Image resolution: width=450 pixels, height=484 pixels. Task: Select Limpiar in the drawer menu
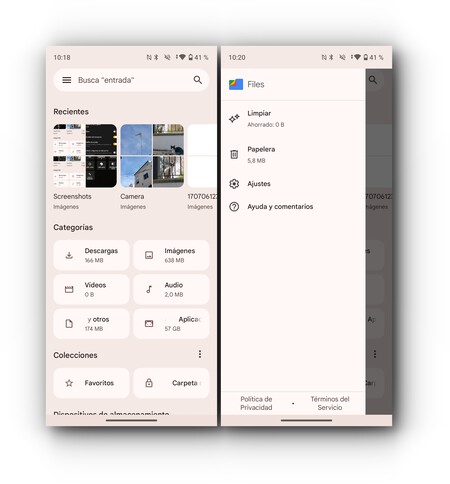(293, 118)
